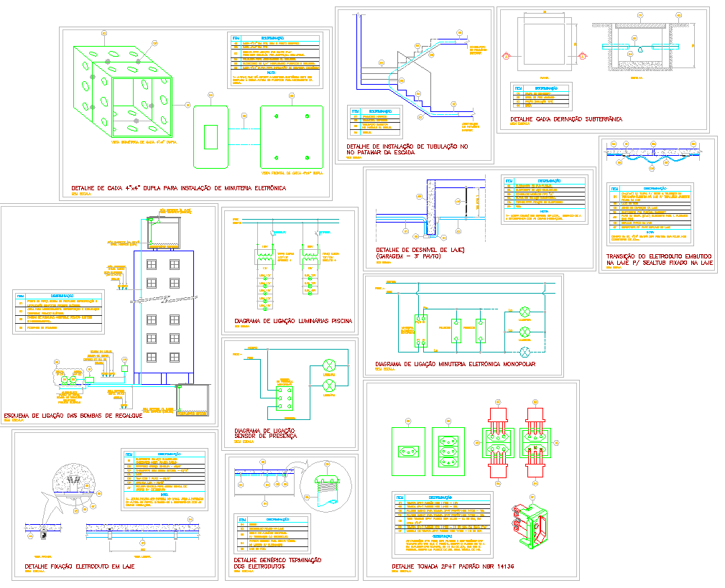
Task: Select the DETALHE TOMADA 2P+T PADRÃO NBR 14136 title
Action: 453,566
